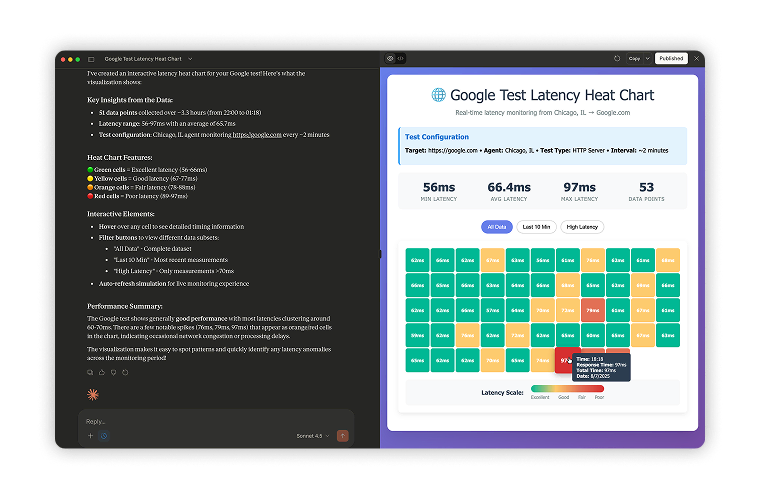Toggle the sidebar panel icon
Viewport: 760px width, 500px height.
[91, 59]
